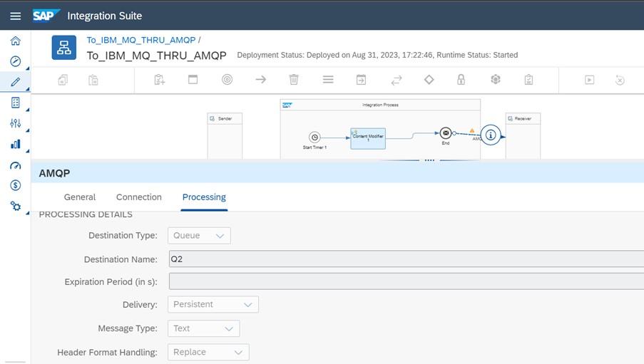The height and width of the screenshot is (364, 644).
Task: Open Configure sliders icon in sidebar
Action: (x=15, y=123)
